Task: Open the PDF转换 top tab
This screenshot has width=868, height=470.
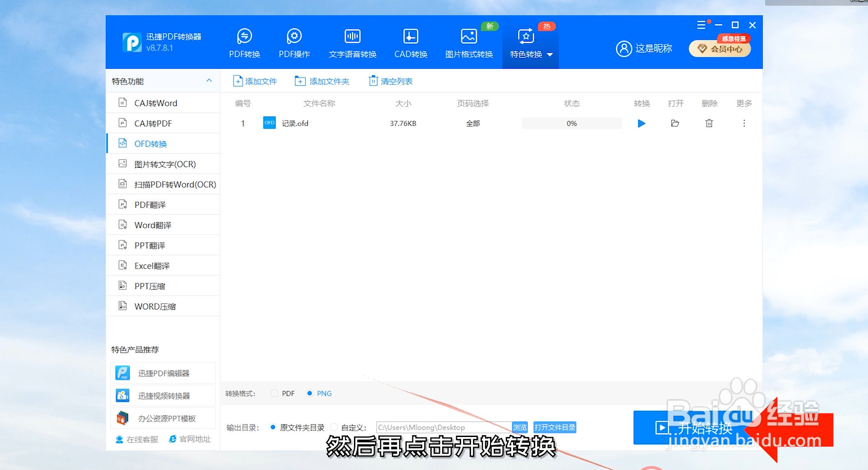Action: 244,43
